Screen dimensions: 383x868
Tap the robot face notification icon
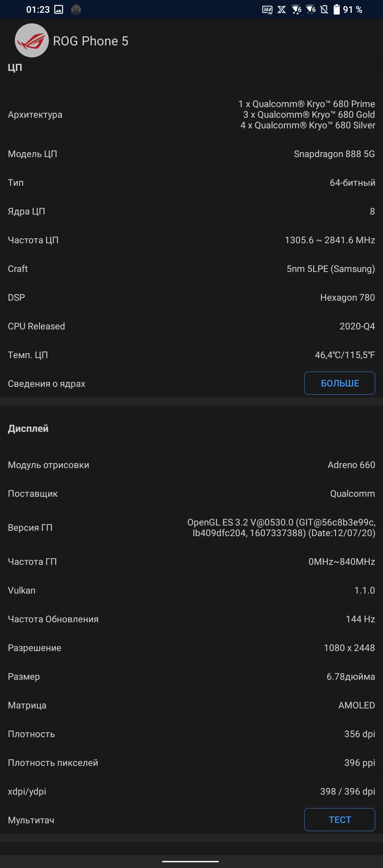[x=76, y=10]
